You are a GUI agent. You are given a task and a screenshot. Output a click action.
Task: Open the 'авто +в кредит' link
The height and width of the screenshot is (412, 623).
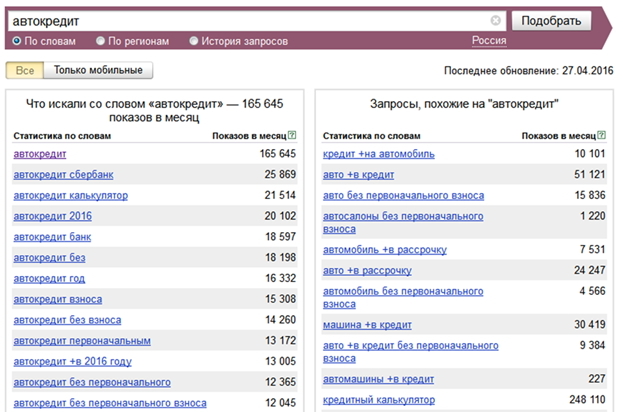coord(358,174)
